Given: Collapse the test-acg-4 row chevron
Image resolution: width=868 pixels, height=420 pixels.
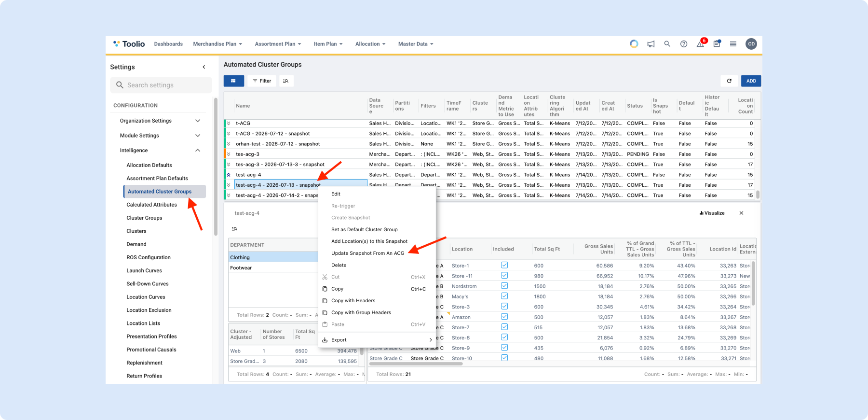Looking at the screenshot, I should 229,175.
